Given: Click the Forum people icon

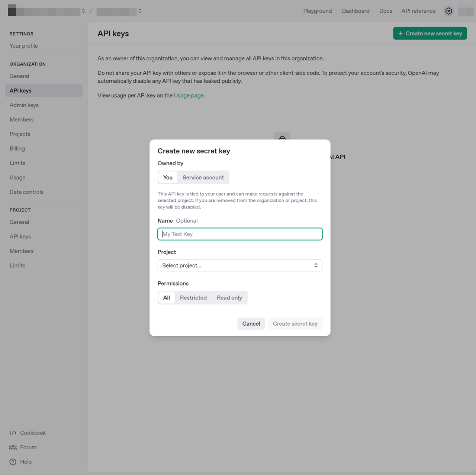Looking at the screenshot, I should [x=13, y=447].
